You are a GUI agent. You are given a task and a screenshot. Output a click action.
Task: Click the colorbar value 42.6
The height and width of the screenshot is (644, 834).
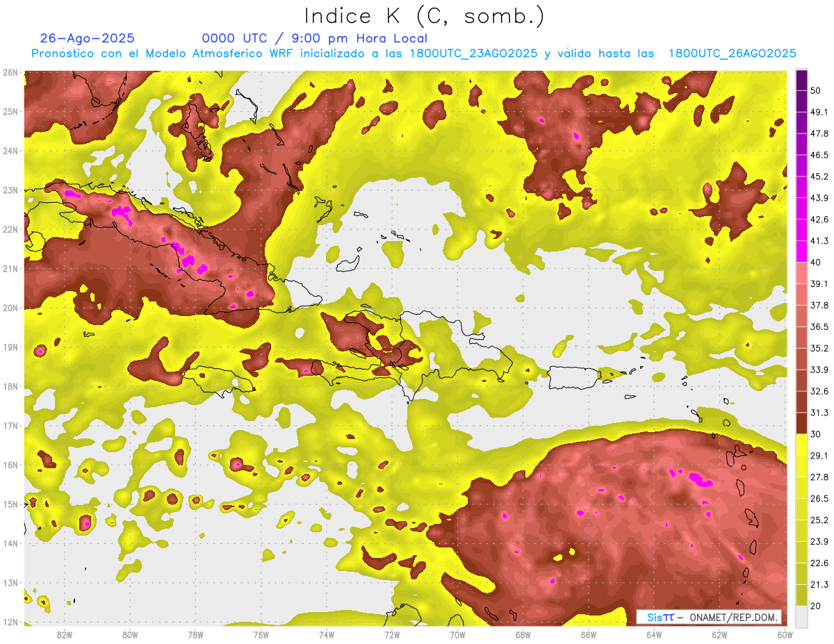click(x=819, y=220)
